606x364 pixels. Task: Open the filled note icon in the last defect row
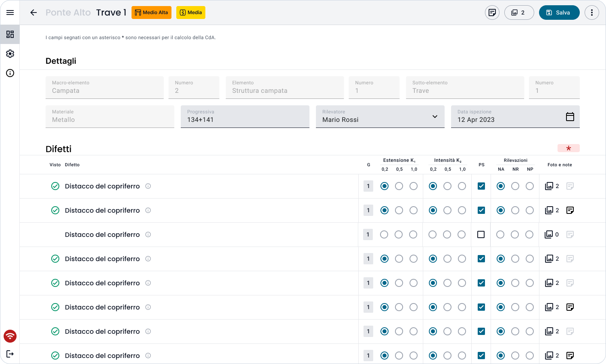click(570, 356)
